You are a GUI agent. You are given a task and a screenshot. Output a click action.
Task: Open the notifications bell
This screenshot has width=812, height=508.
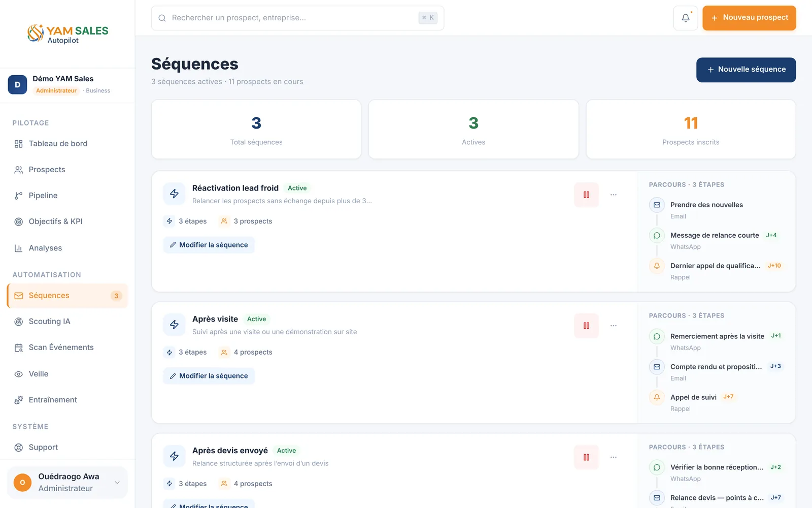(x=686, y=18)
